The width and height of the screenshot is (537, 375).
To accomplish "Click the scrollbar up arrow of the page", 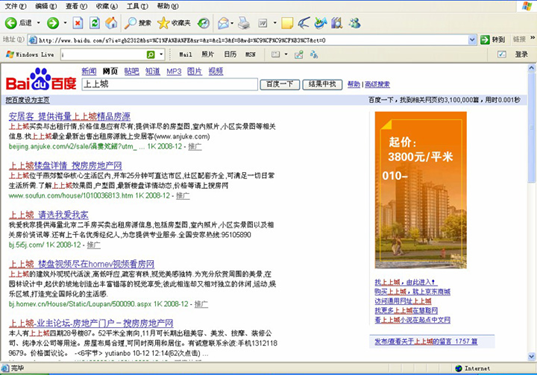I will [532, 68].
